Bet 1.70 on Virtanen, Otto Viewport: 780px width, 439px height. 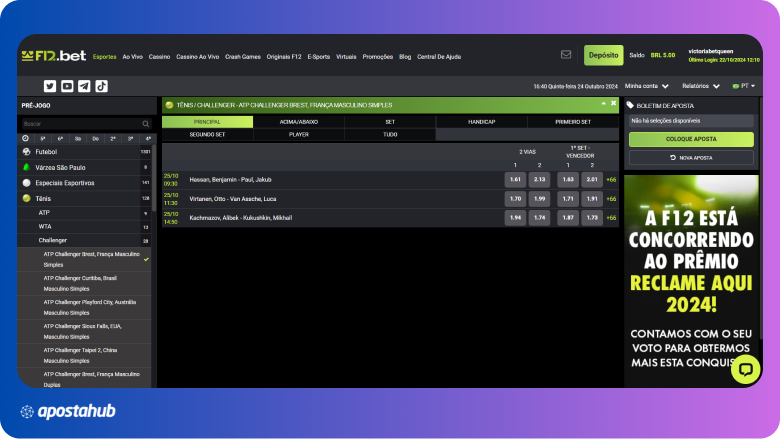coord(515,199)
